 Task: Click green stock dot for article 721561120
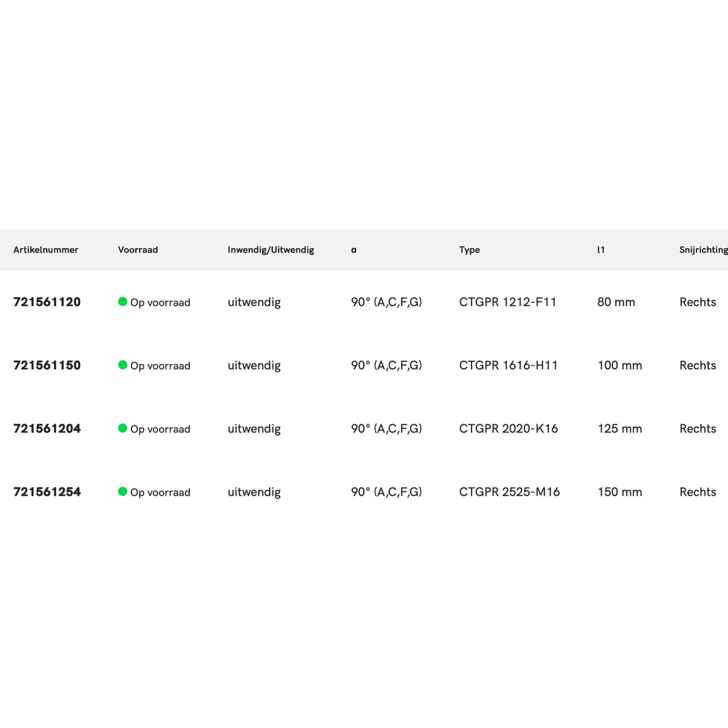[x=123, y=301]
